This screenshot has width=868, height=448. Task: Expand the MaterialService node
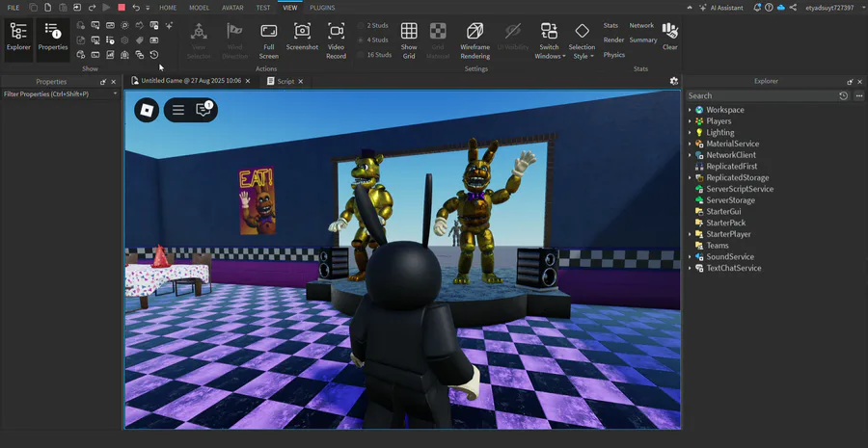pos(690,144)
